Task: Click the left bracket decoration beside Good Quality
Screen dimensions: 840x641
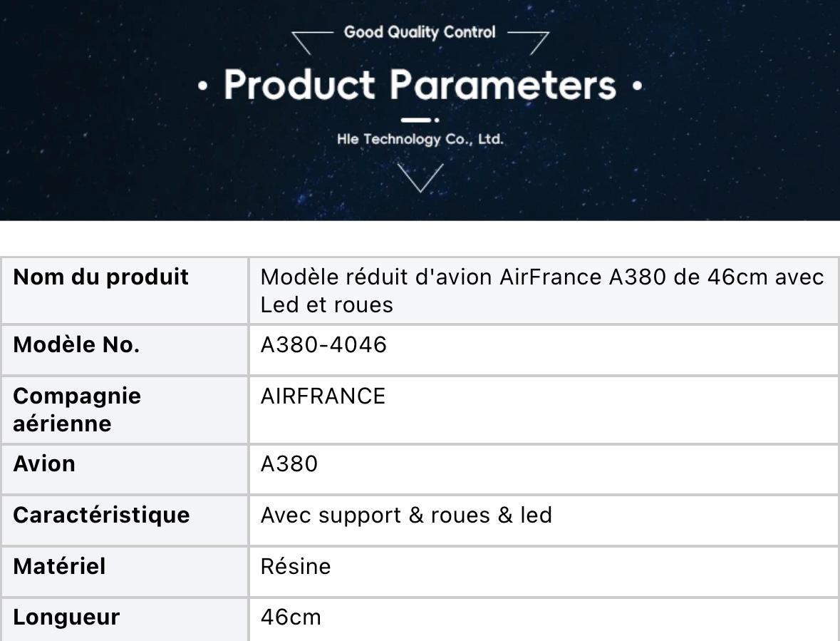Action: 312,43
